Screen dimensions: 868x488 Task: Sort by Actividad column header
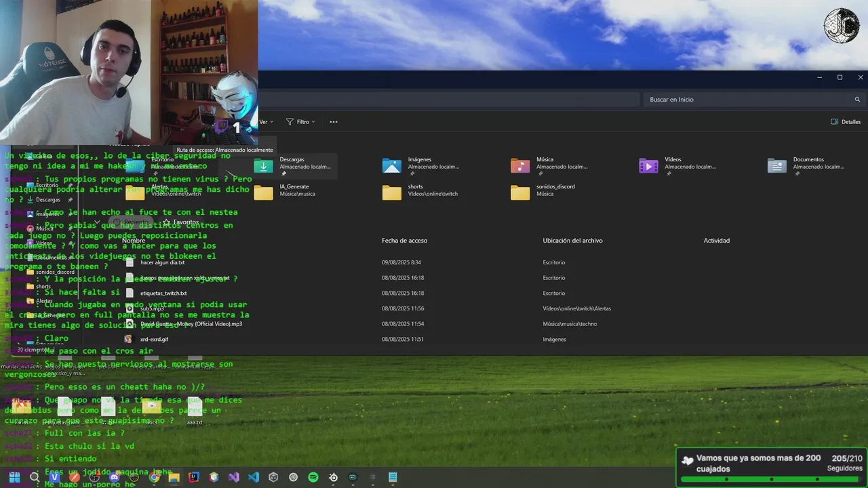click(x=717, y=241)
